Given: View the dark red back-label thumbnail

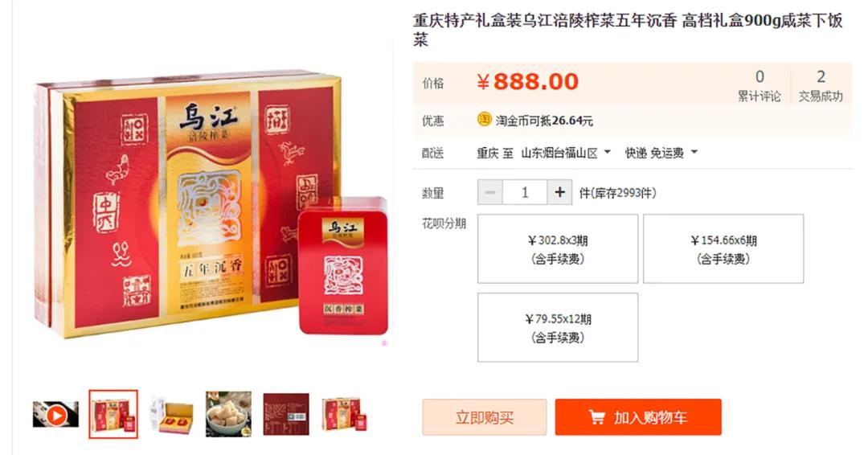Looking at the screenshot, I should [286, 414].
